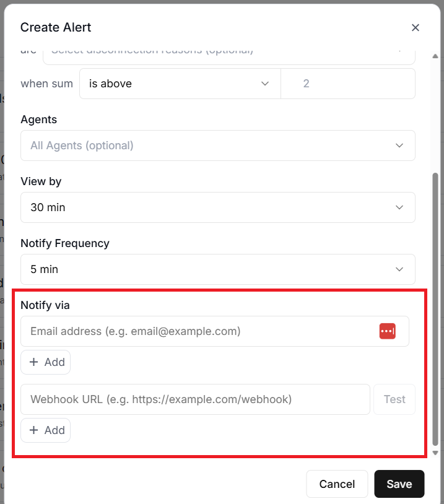This screenshot has height=504, width=444.
Task: Open the Notify Frequency dropdown
Action: point(217,269)
